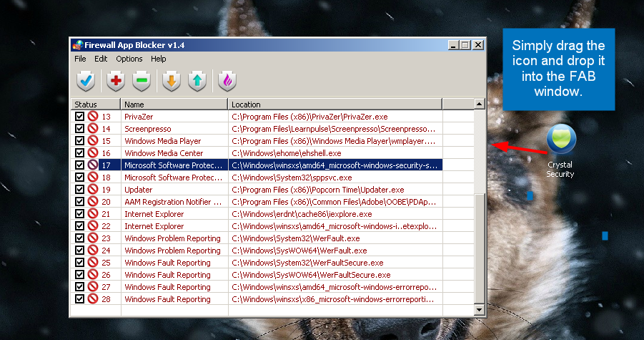Viewport: 644px width, 340px height.
Task: Click the ehshell.exe location path
Action: [287, 153]
